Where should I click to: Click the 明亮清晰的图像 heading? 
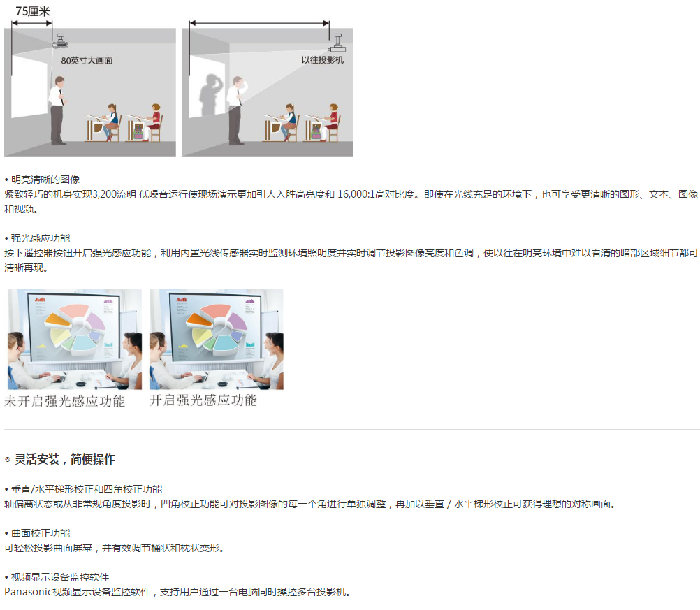[x=45, y=180]
